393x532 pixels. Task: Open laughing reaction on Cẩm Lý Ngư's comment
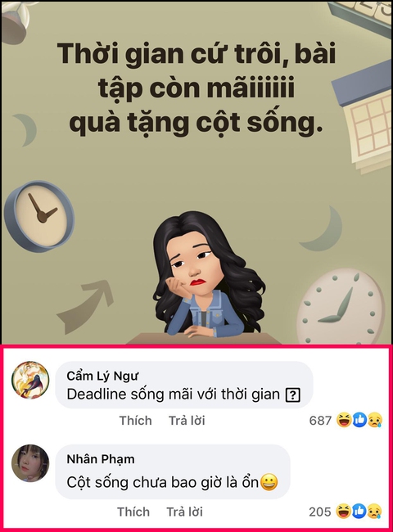(344, 421)
